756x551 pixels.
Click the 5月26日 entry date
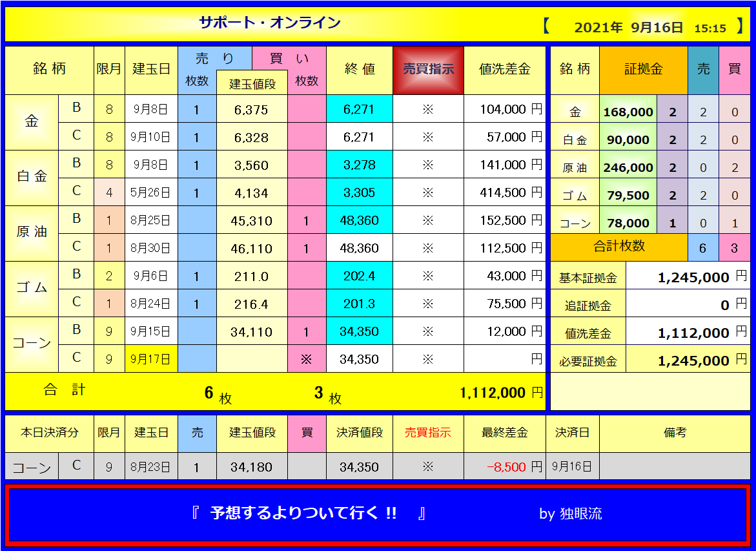click(x=151, y=192)
